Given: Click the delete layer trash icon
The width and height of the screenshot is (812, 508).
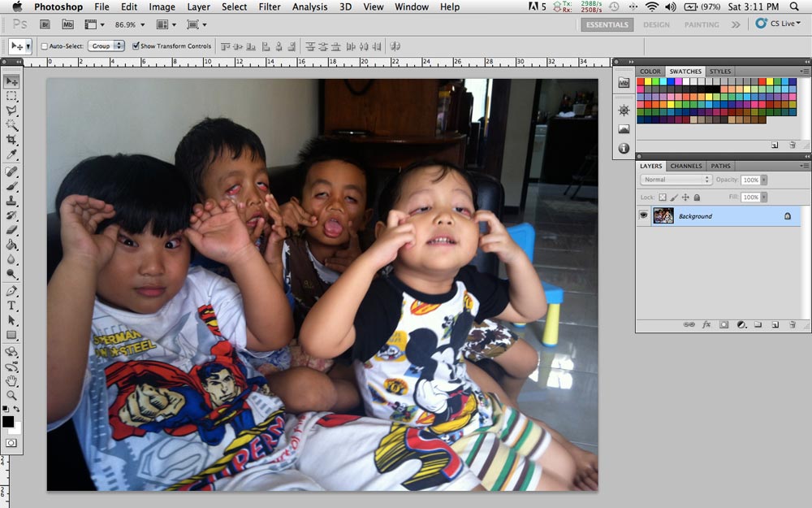Looking at the screenshot, I should (792, 324).
